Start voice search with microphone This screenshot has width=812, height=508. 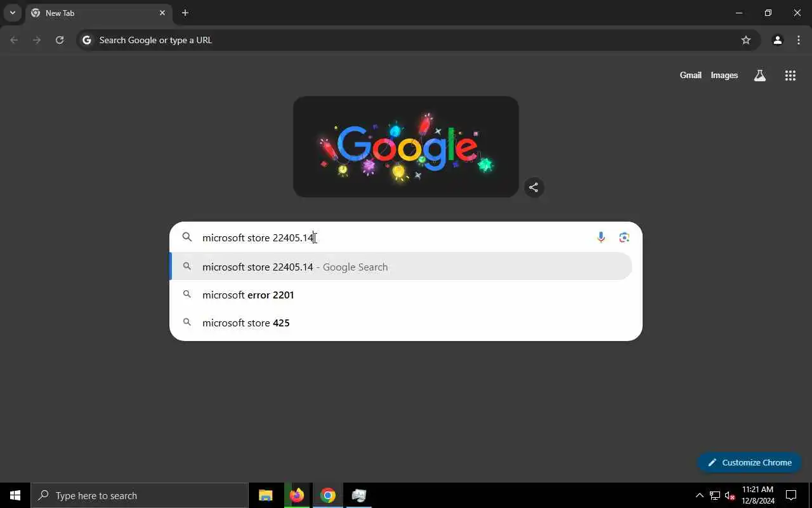tap(601, 237)
